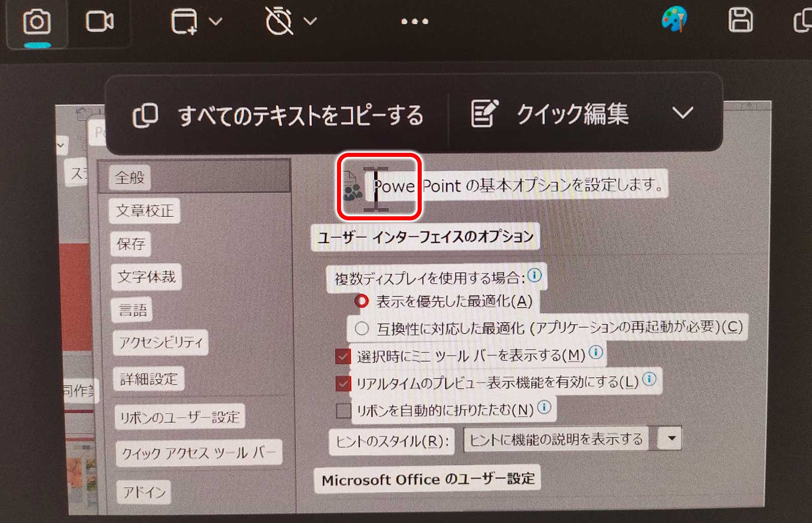Open the 文章校正 category
Viewport: 812px width, 523px height.
[145, 210]
